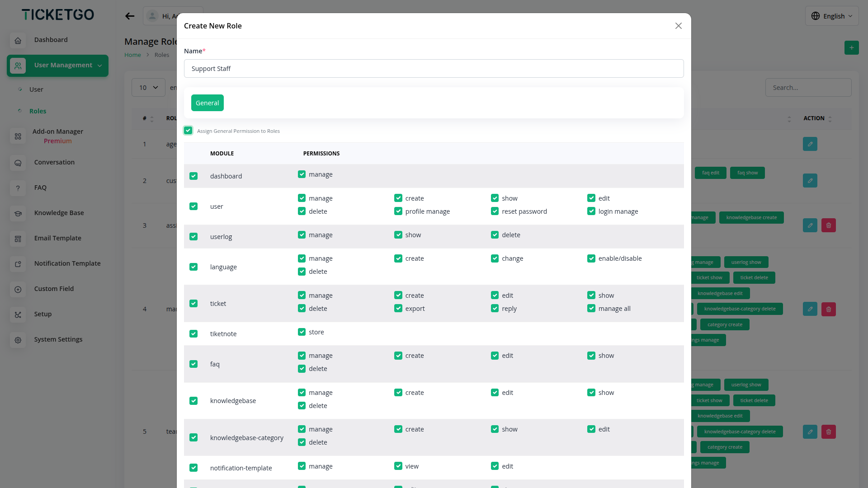Open System Settings gear icon
Viewport: 868px width, 488px height.
[18, 340]
